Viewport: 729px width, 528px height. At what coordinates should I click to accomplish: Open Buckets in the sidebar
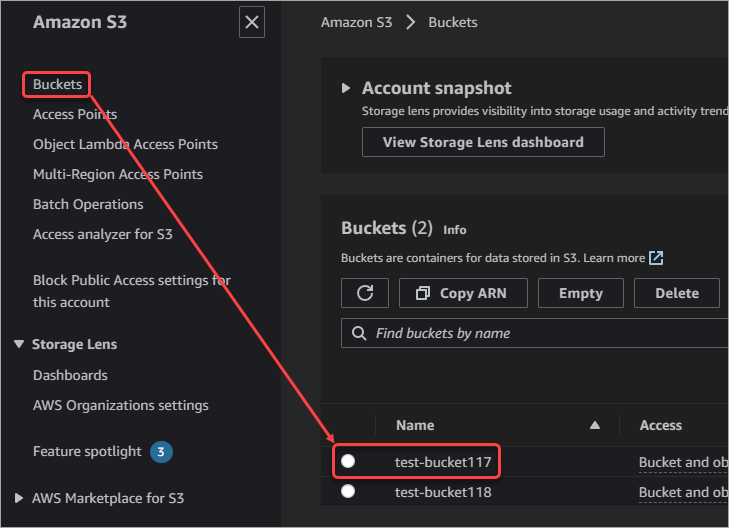57,84
